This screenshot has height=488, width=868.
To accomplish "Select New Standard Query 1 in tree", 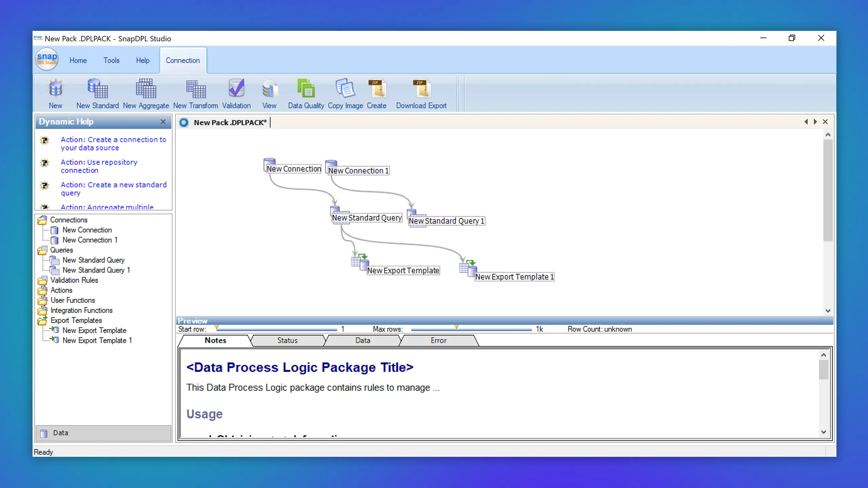I will [x=96, y=270].
